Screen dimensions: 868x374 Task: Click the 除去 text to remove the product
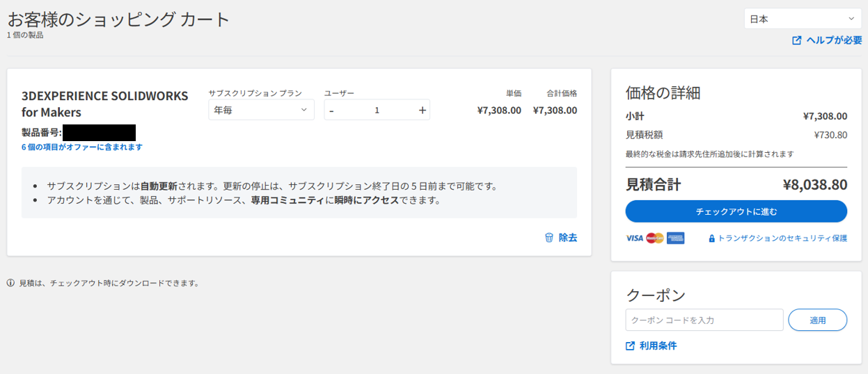[568, 238]
